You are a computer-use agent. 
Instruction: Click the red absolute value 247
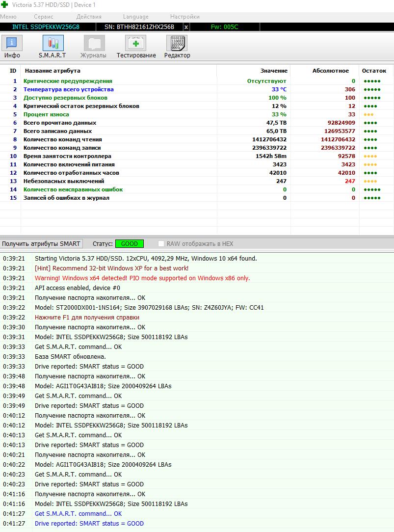[350, 181]
